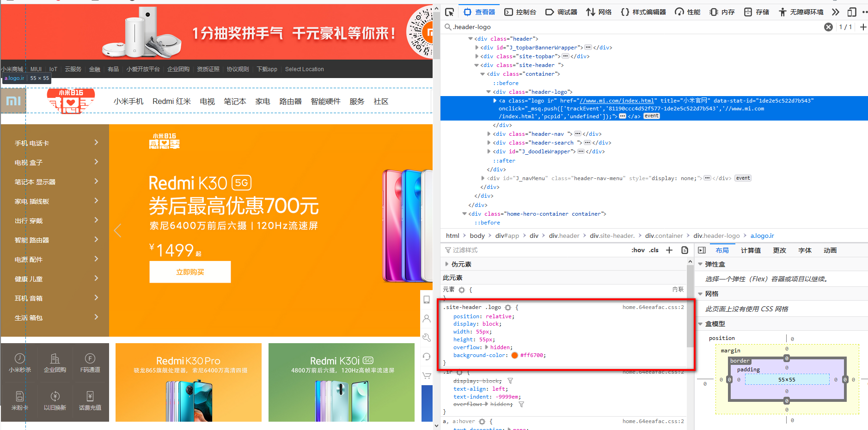Expand the header-nav div node

tap(489, 134)
